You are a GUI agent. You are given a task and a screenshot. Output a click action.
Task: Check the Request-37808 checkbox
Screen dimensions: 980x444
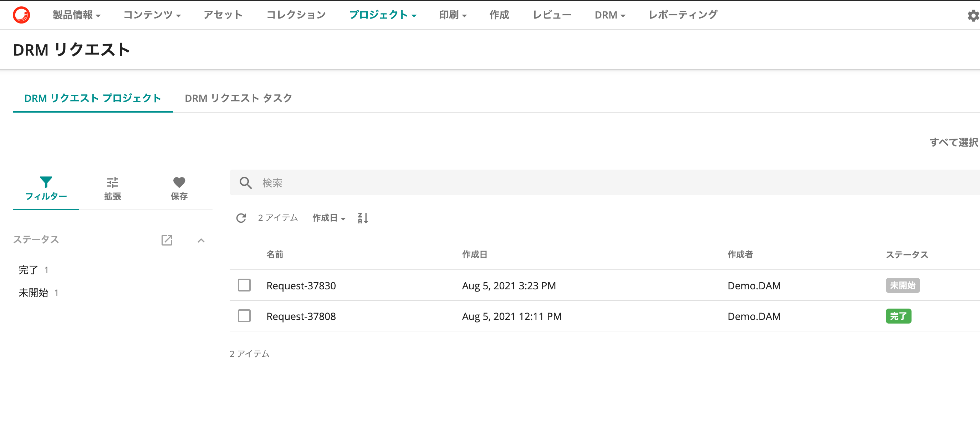(x=244, y=315)
